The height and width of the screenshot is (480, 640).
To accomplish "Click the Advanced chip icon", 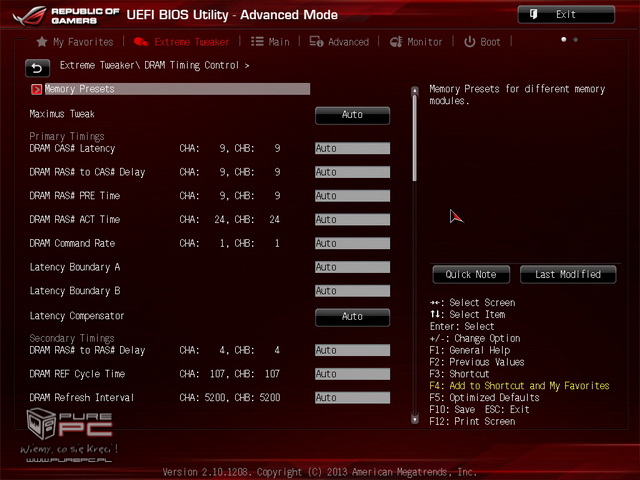I will pyautogui.click(x=316, y=42).
